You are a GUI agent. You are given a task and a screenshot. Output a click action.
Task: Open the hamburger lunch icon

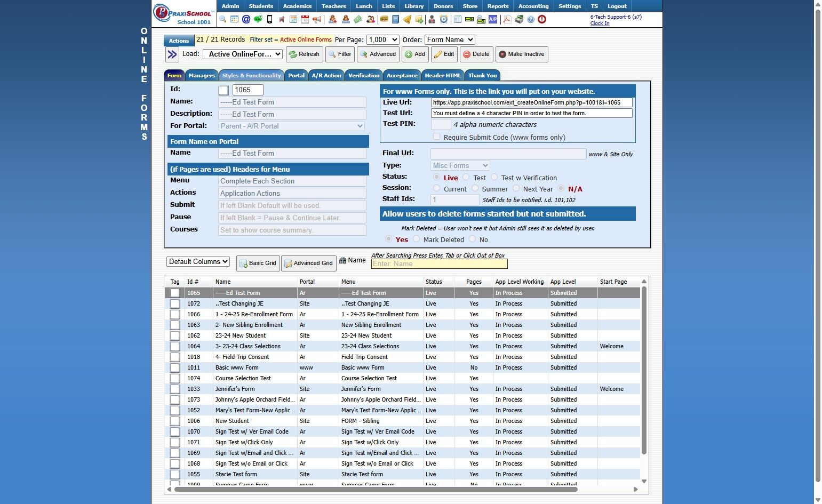pos(384,20)
